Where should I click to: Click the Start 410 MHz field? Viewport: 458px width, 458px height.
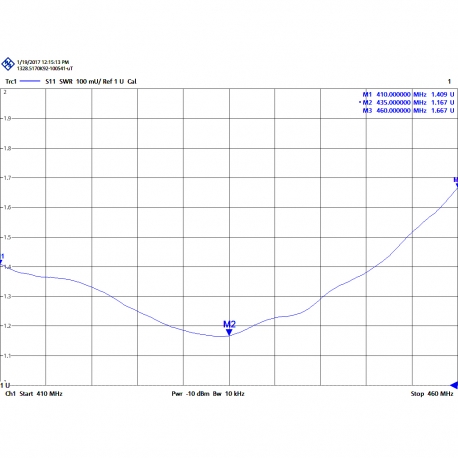(41, 394)
